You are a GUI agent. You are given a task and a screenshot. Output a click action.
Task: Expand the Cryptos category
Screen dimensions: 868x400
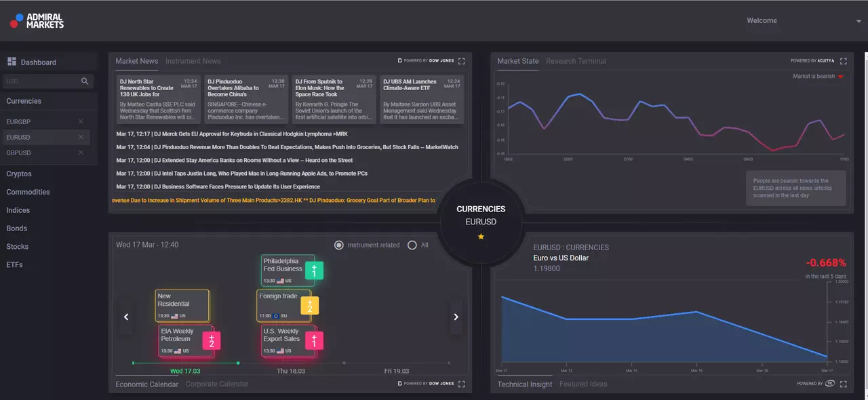[19, 174]
